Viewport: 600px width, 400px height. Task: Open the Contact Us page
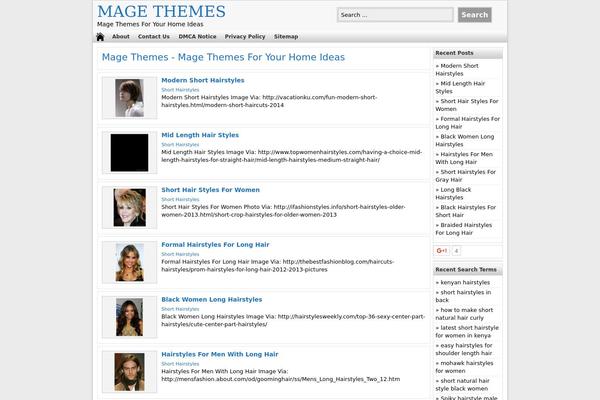[x=153, y=37]
